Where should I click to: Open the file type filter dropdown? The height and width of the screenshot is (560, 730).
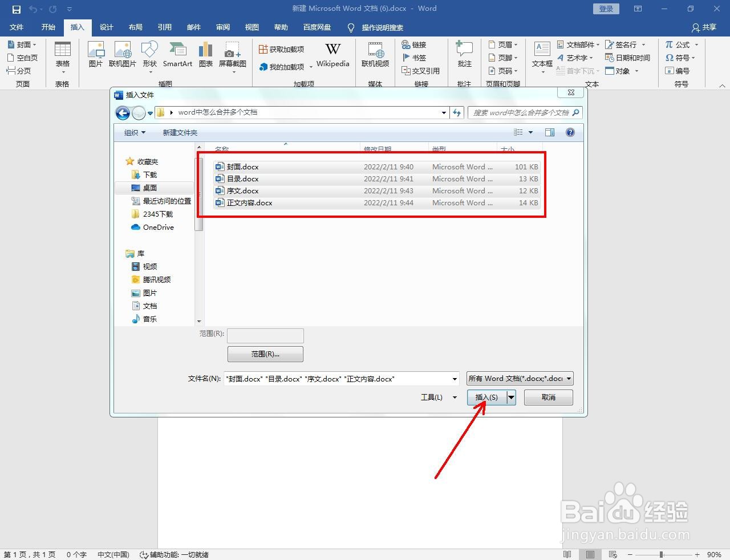(520, 379)
